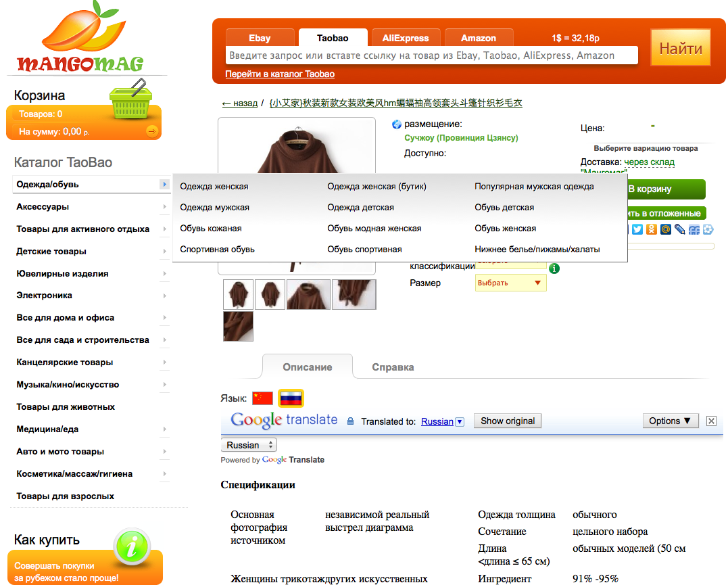Open Обувь кожаная submenu item
This screenshot has width=728, height=587.
(211, 228)
